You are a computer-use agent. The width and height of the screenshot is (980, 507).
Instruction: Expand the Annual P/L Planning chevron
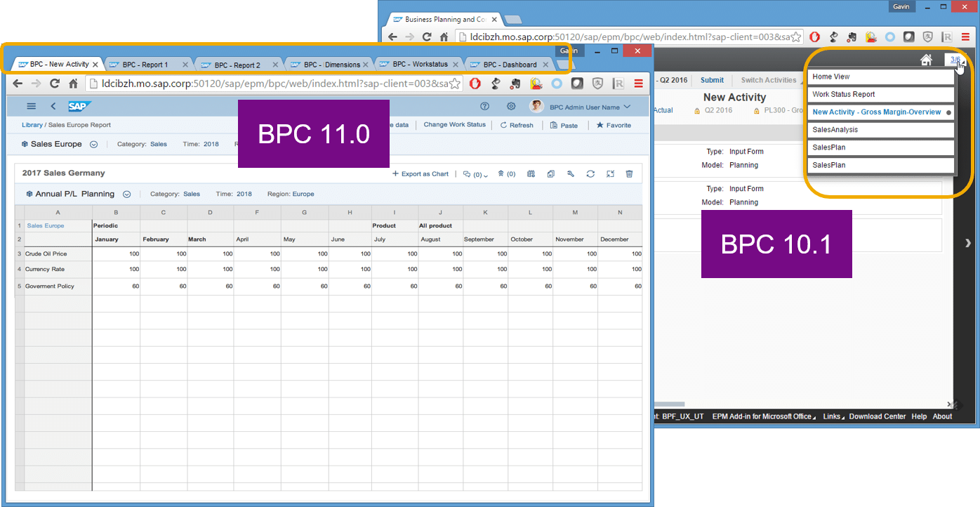tap(127, 195)
